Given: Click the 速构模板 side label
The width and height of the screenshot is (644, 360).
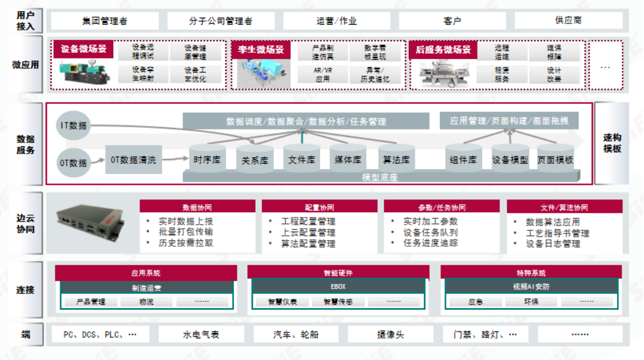Looking at the screenshot, I should [x=612, y=143].
